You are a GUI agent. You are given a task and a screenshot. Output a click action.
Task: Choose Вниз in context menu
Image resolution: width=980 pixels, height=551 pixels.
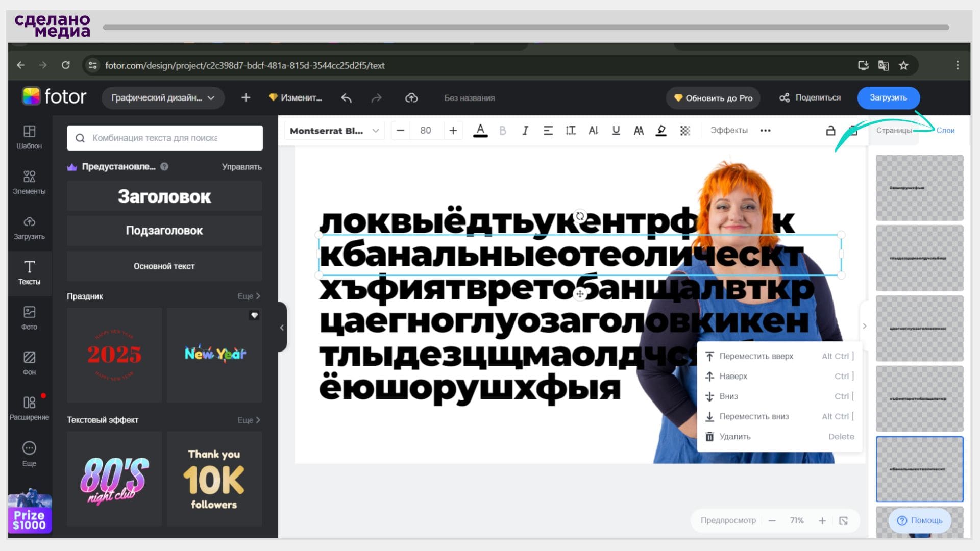[x=779, y=396]
